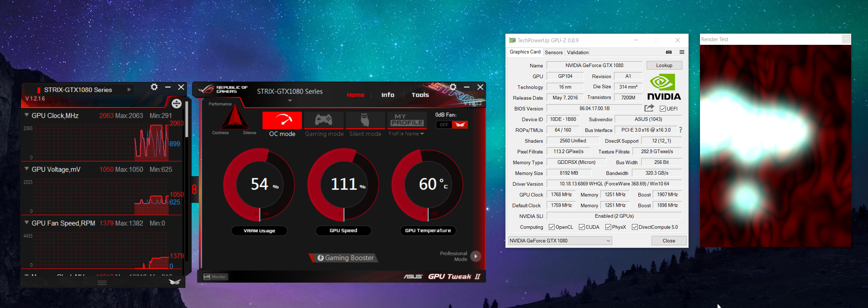This screenshot has height=308, width=868.
Task: Open the Validation tab
Action: pyautogui.click(x=577, y=52)
